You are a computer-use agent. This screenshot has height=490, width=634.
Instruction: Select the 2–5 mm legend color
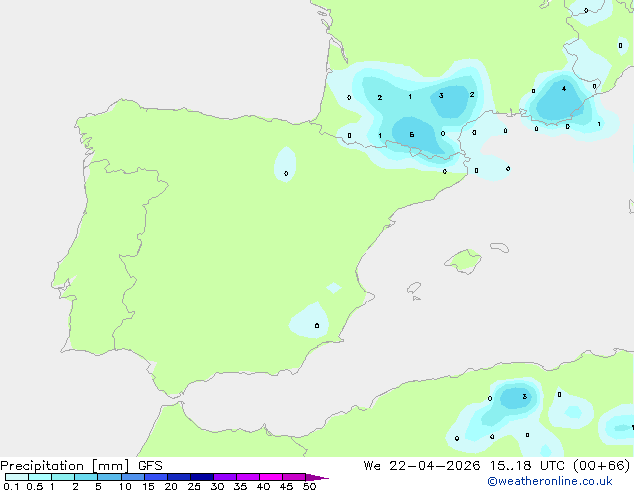pos(86,477)
